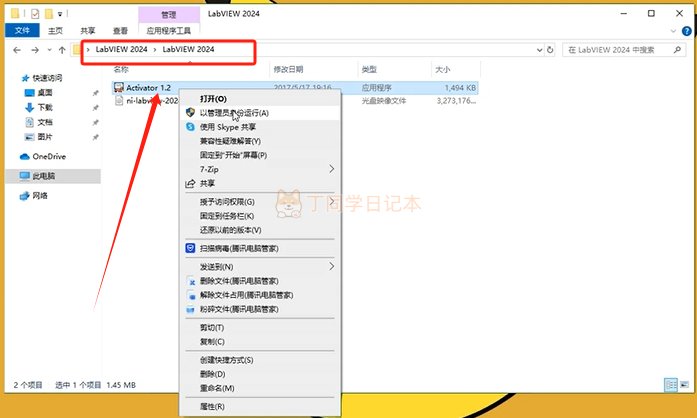Expand the 7-Zip submenu
Viewport: 697px width, 418px height.
click(x=260, y=169)
